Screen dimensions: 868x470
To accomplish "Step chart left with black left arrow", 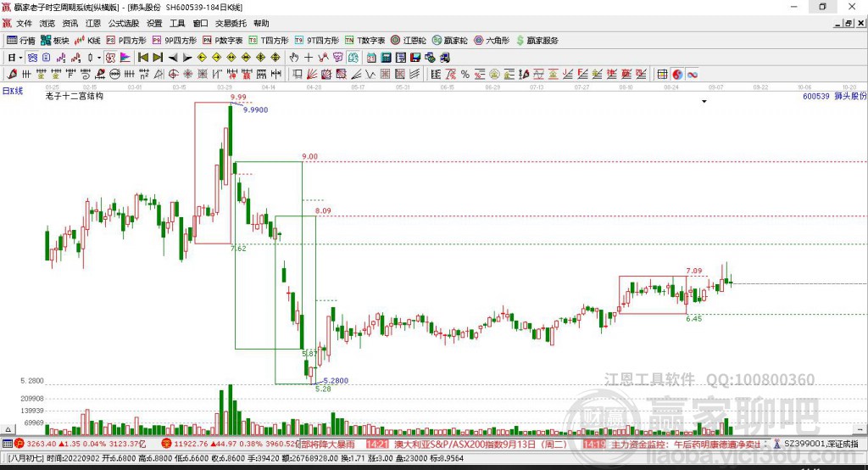I will 173,58.
